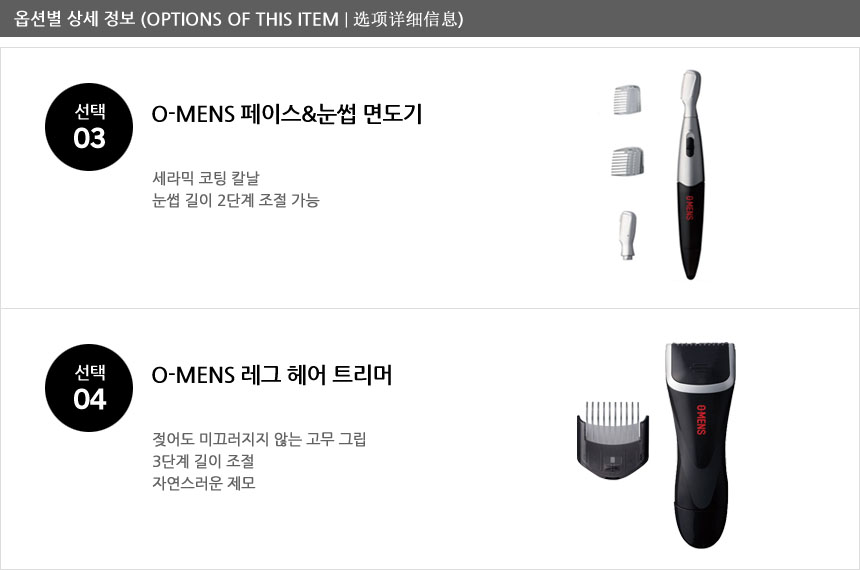Click the black leg trimmer comb guard
860x570 pixels.
click(x=613, y=439)
